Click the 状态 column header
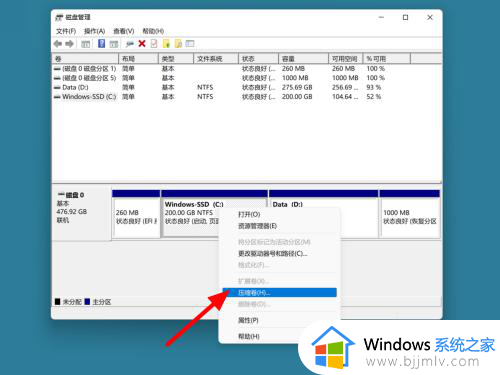500x375 pixels. click(259, 59)
